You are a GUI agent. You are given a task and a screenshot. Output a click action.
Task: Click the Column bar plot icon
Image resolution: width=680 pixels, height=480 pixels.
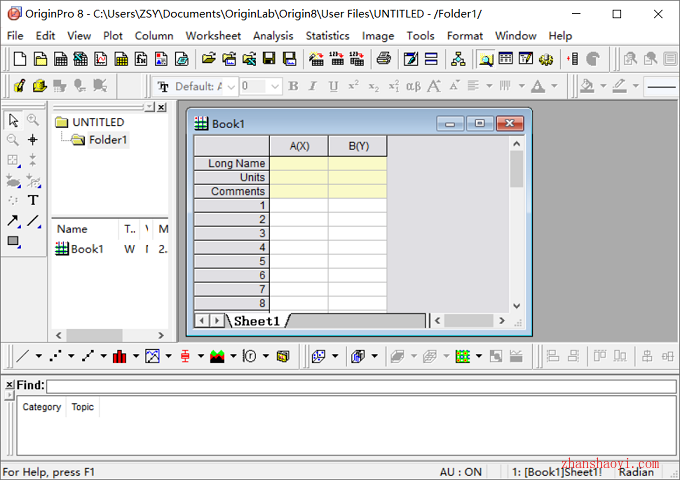(120, 356)
